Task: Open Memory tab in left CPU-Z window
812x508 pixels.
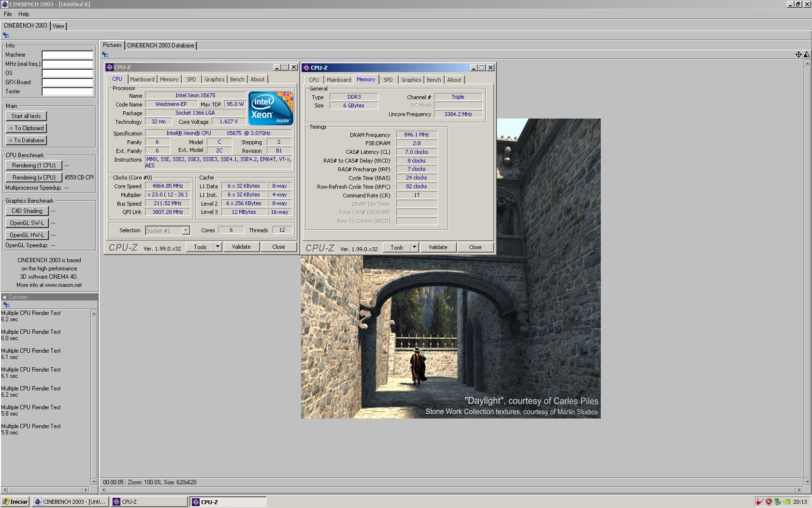Action: 169,79
